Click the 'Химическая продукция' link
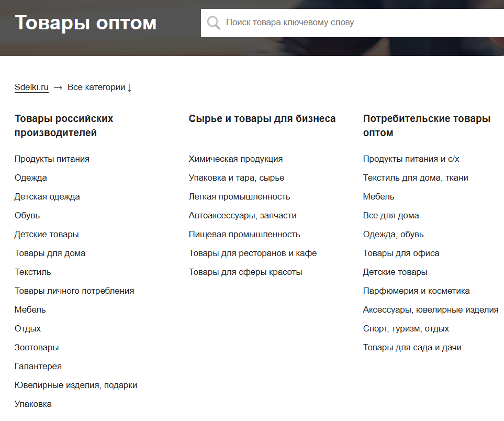 236,159
